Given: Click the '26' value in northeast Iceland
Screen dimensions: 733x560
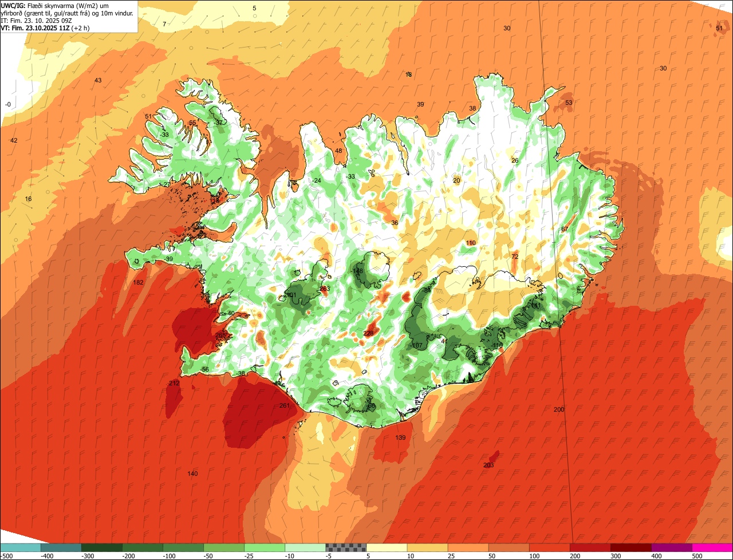Looking at the screenshot, I should 515,160.
